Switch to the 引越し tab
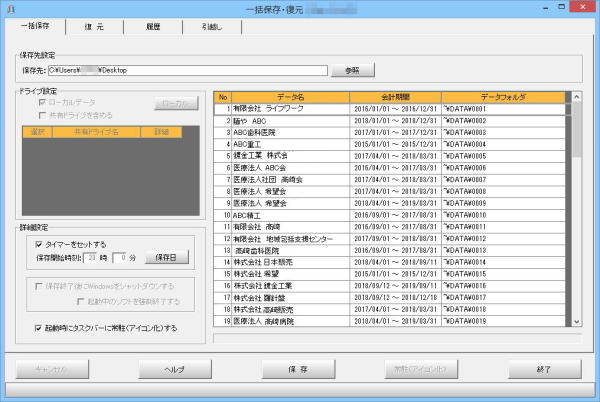The image size is (600, 402). [212, 27]
